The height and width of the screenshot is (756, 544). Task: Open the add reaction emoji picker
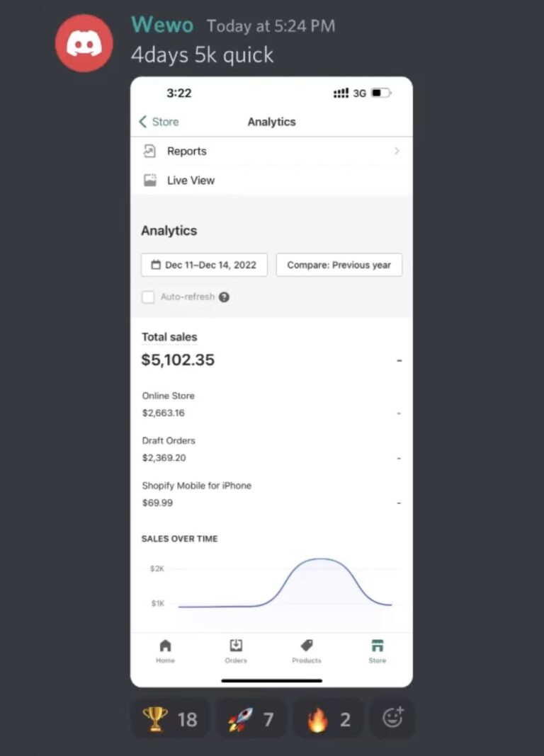pos(392,718)
